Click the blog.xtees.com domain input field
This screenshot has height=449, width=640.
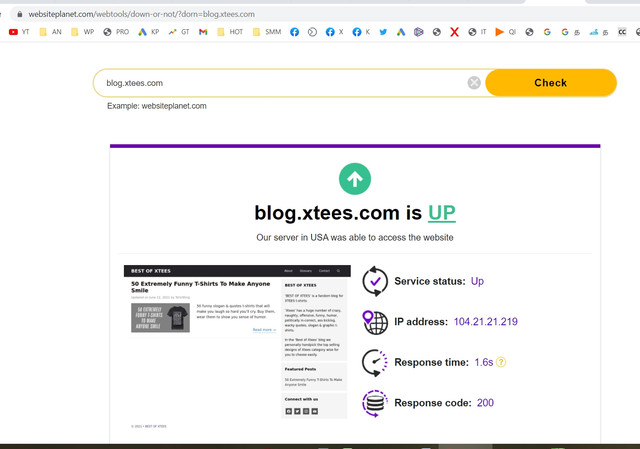282,83
